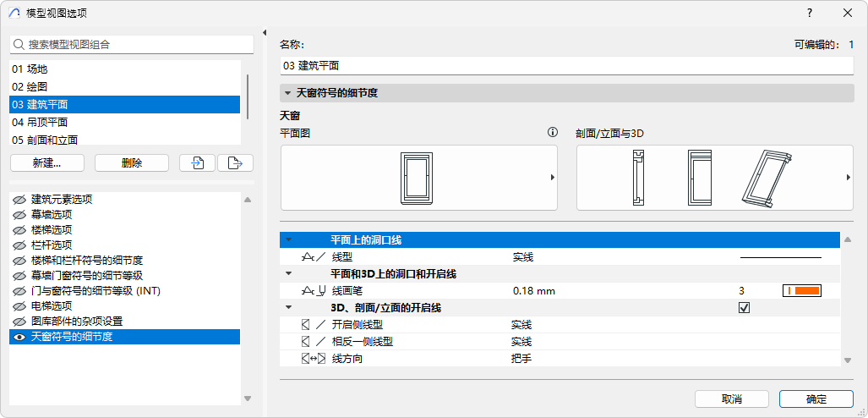The width and height of the screenshot is (868, 418).
Task: Click the 搜索模型视图组合 search field
Action: pos(131,45)
